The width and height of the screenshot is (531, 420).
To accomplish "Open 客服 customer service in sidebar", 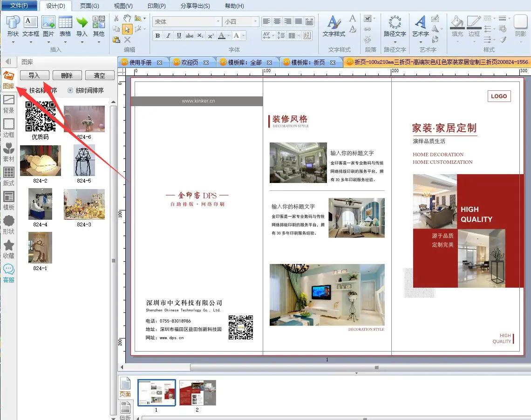I will click(8, 273).
